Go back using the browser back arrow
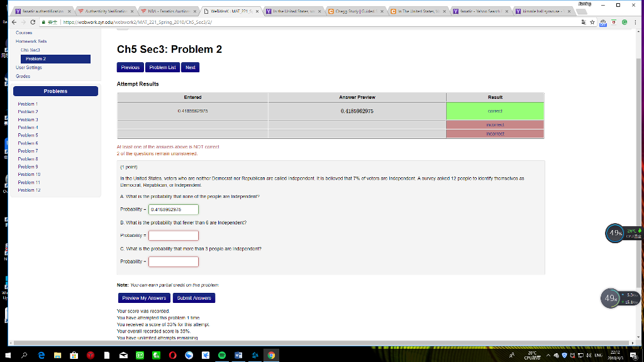Viewport: 644px width, 362px height. pyautogui.click(x=7, y=21)
